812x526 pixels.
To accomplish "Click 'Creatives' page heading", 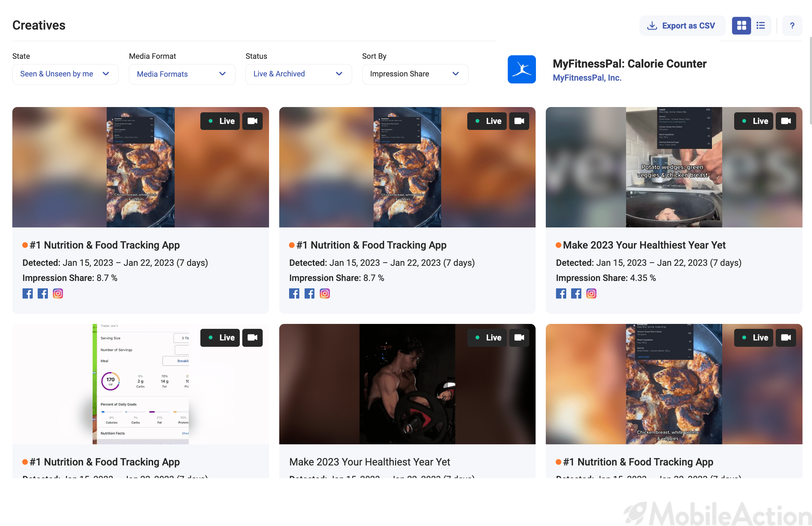I will tap(39, 25).
